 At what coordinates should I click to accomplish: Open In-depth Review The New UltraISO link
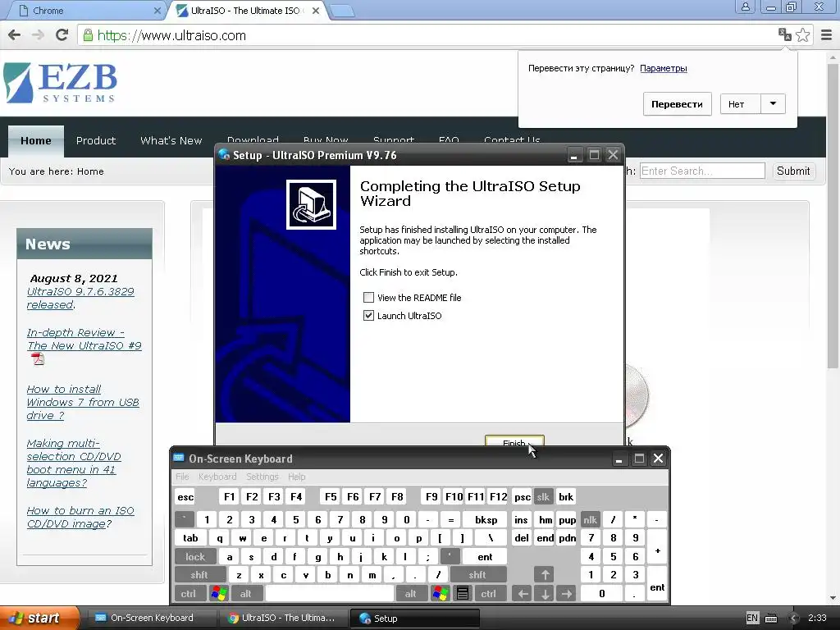pos(84,339)
